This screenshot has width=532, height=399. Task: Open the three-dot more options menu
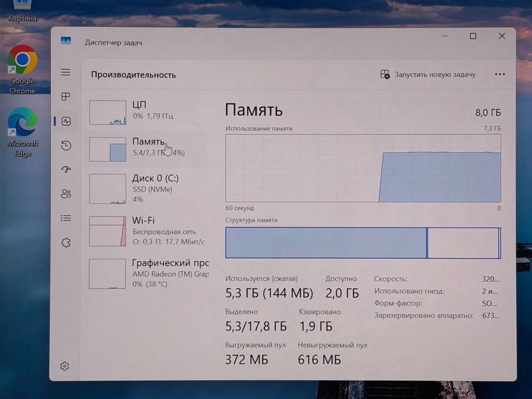499,74
